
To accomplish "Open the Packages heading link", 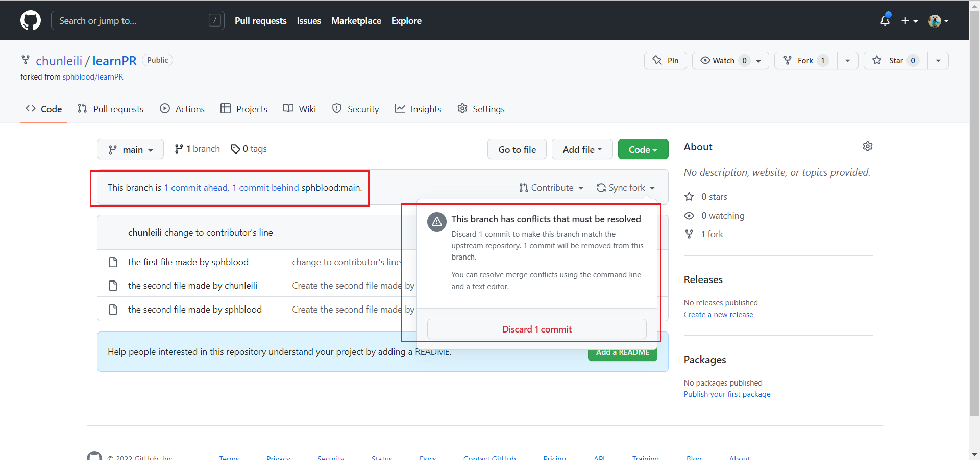I will (x=705, y=360).
